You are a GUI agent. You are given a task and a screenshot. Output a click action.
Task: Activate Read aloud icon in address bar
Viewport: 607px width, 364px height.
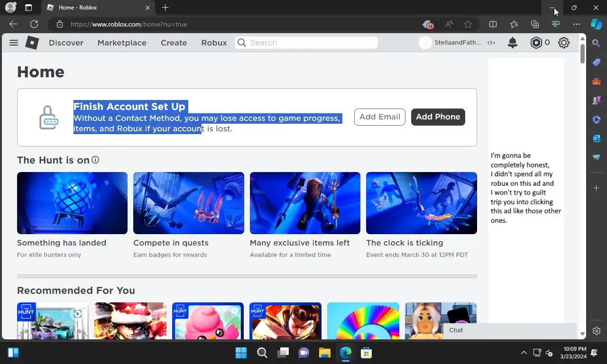[x=449, y=24]
